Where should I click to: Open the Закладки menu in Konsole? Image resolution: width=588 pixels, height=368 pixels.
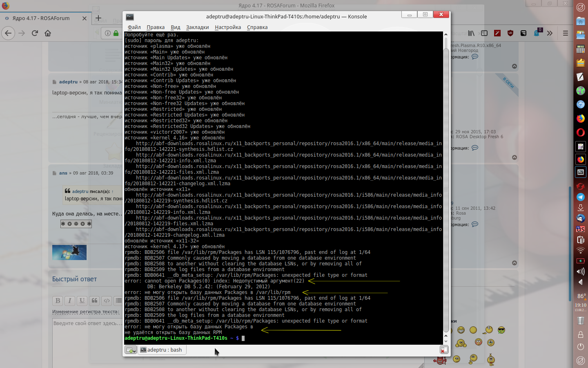tap(197, 27)
